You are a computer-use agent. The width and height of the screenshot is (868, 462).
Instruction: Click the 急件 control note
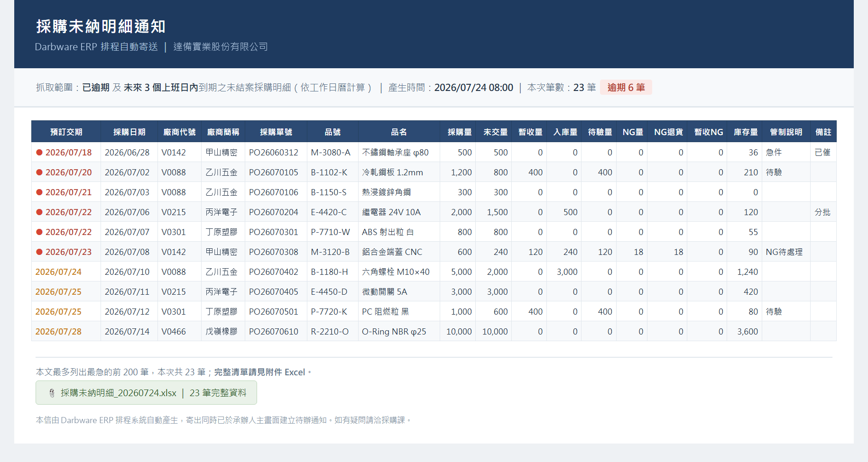point(774,153)
